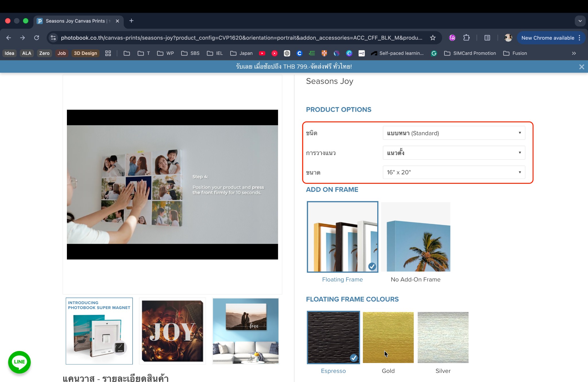The height and width of the screenshot is (382, 588).
Task: Pick the Gold frame colour swatch
Action: pos(388,337)
